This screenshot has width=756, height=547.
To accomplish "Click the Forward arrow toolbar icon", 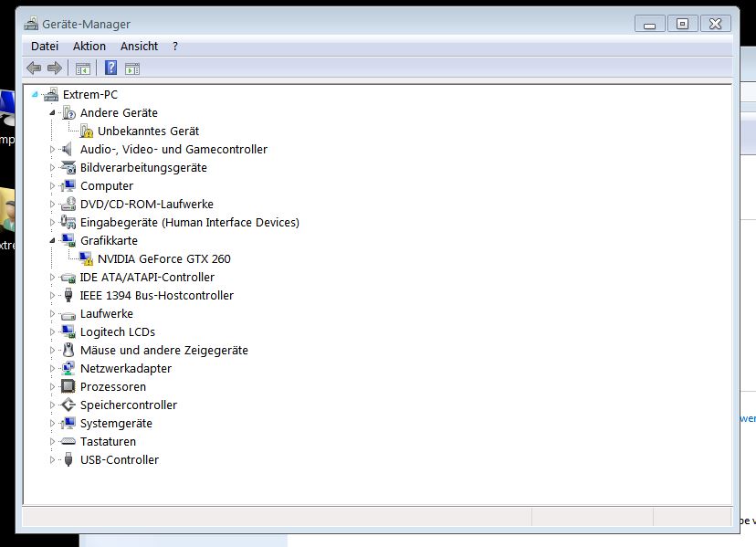I will point(55,68).
